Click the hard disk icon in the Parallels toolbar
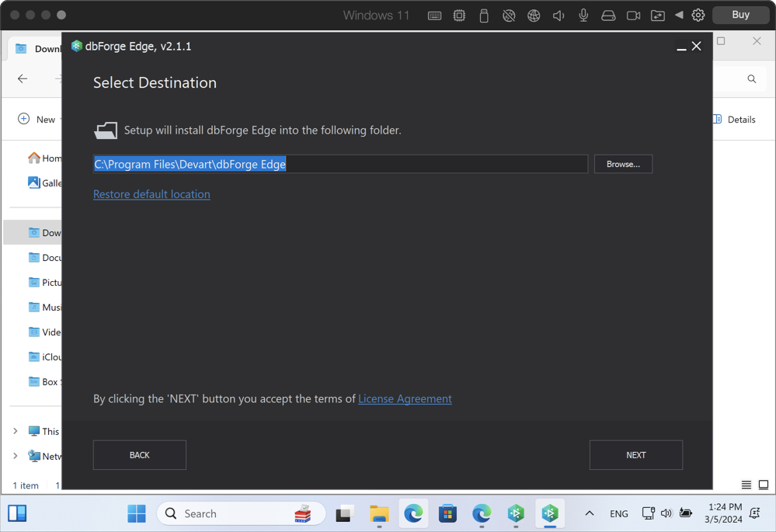This screenshot has width=776, height=532. [608, 16]
